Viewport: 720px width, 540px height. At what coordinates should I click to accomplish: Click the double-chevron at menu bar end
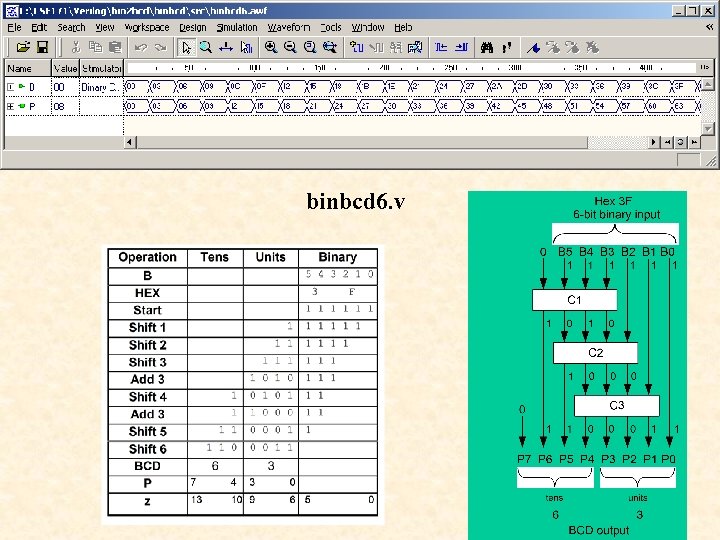pos(709,27)
